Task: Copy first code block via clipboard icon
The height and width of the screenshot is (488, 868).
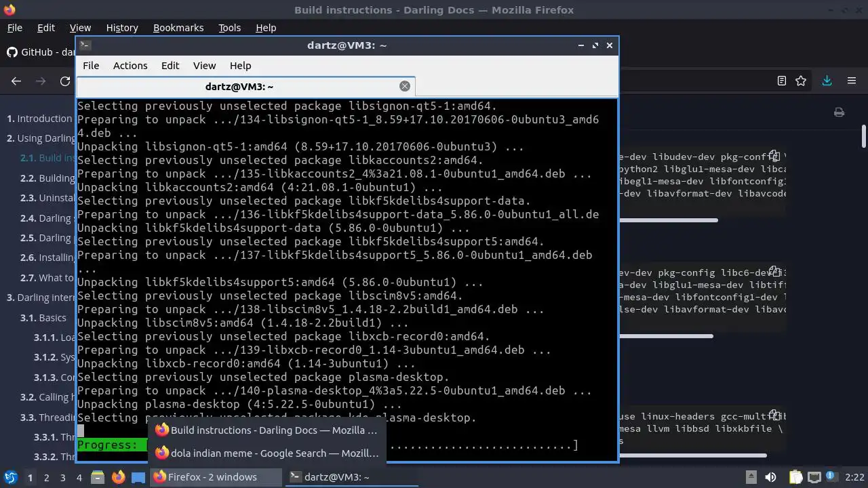Action: (x=774, y=156)
